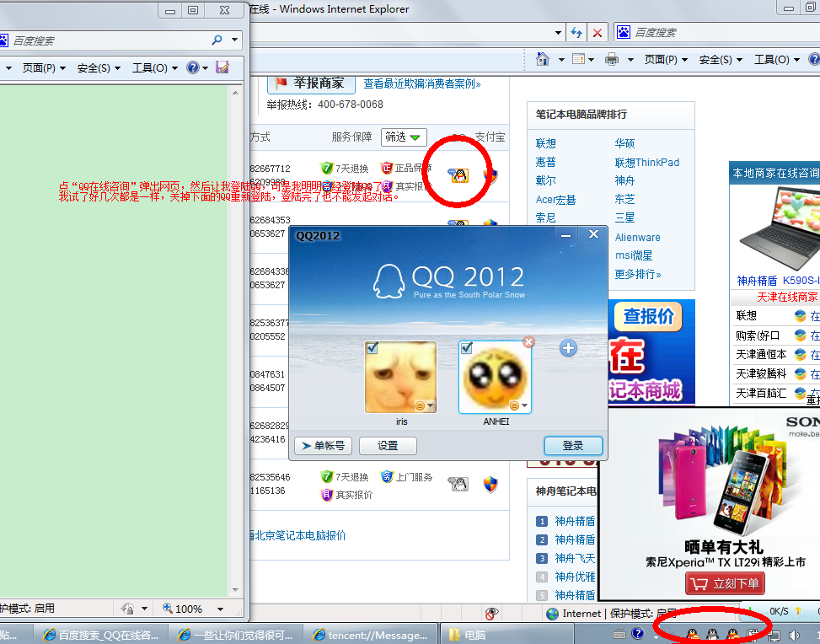Open the zoom level dropdown beside 100%
This screenshot has height=644, width=820.
click(x=220, y=609)
